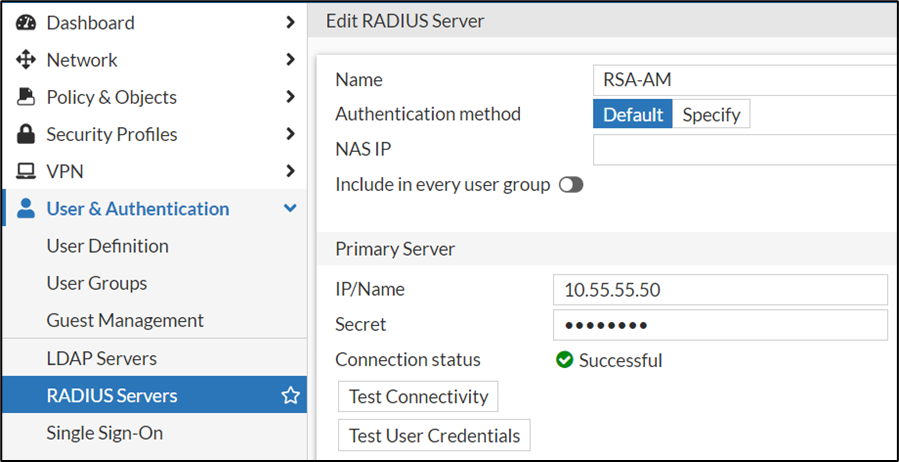Click the favorite star beside RADIUS Servers
Viewport: 899px width, 462px height.
click(290, 396)
